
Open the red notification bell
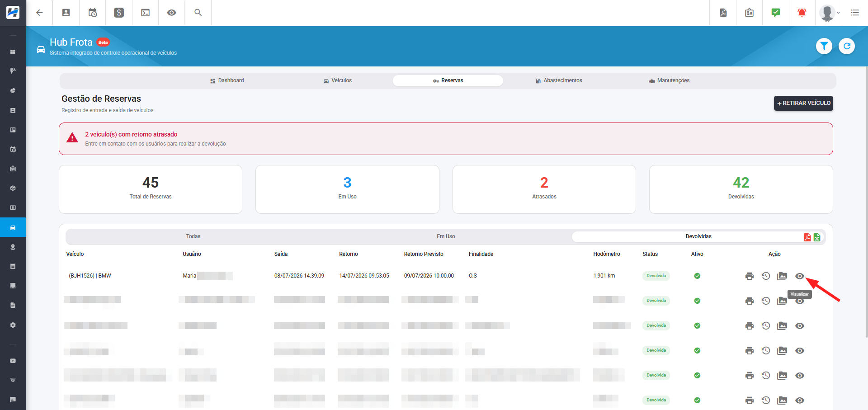pyautogui.click(x=802, y=13)
